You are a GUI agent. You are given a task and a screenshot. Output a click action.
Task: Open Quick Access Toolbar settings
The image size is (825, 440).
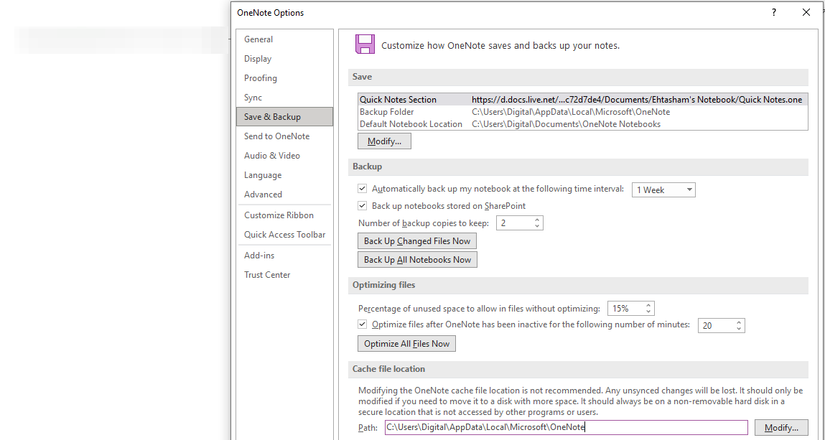[x=284, y=235]
